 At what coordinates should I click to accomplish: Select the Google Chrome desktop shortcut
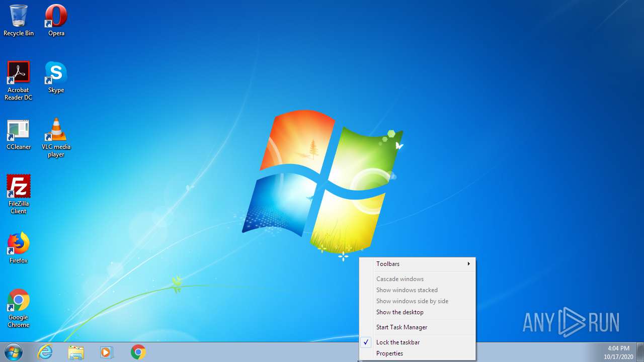[x=19, y=308]
